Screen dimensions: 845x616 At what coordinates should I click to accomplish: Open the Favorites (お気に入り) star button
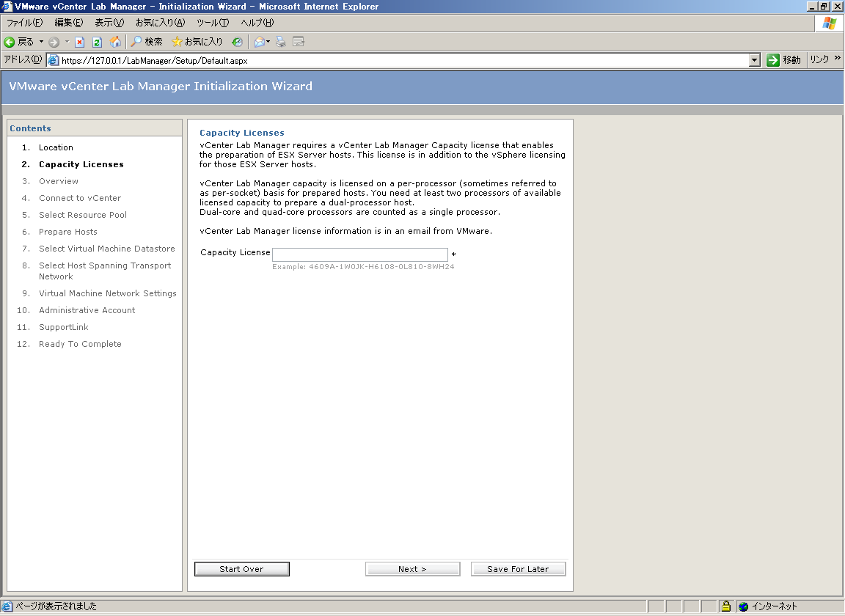coord(197,42)
